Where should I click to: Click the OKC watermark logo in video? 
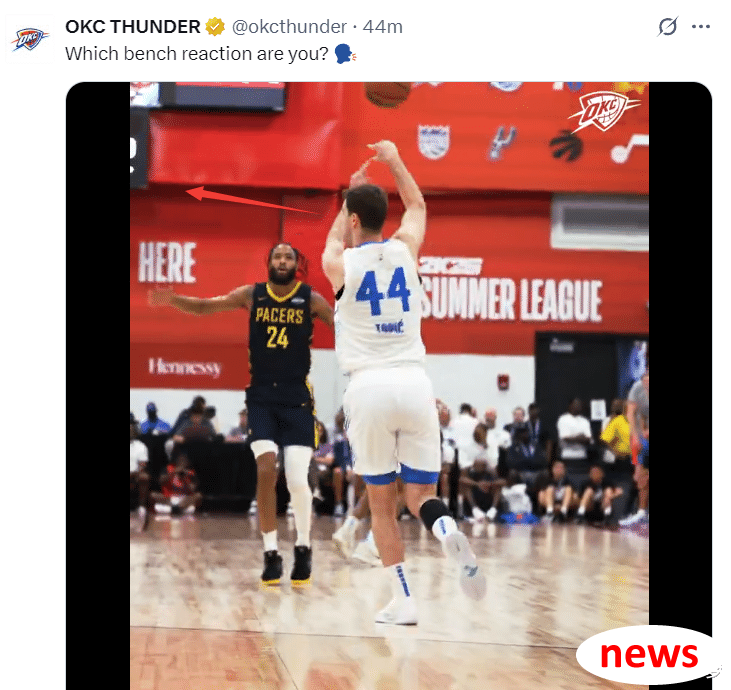[x=604, y=112]
